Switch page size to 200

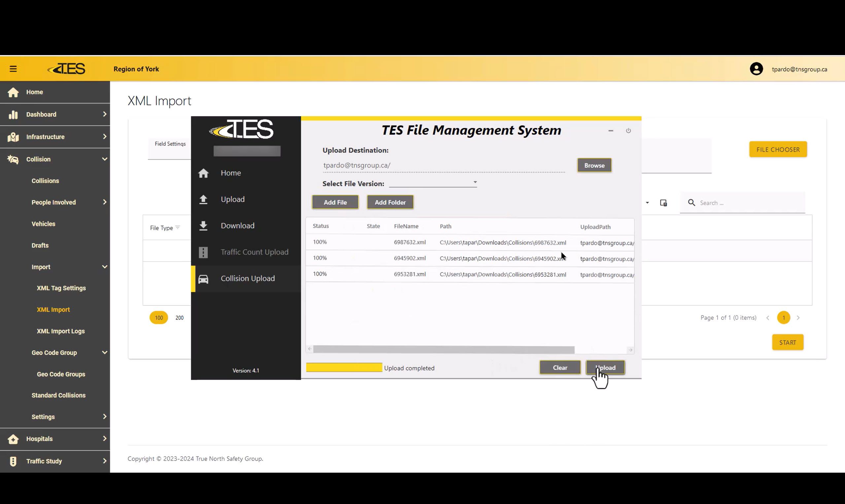pyautogui.click(x=179, y=318)
